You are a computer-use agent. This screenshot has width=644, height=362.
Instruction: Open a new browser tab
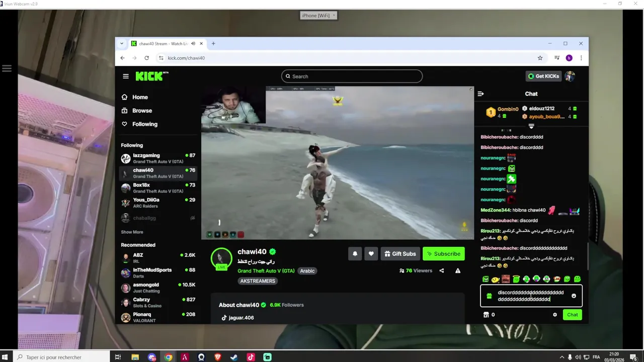213,44
